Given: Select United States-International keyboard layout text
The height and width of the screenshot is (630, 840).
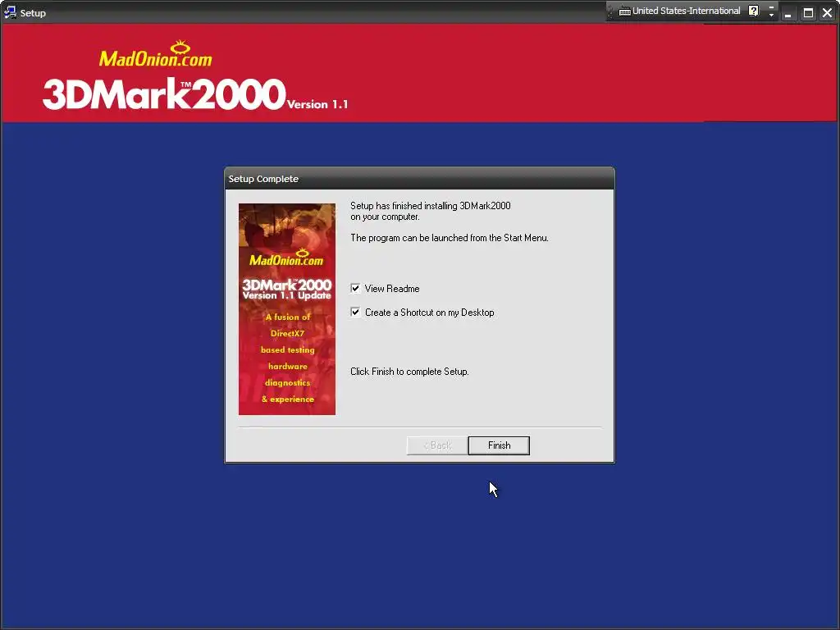Looking at the screenshot, I should [x=687, y=11].
